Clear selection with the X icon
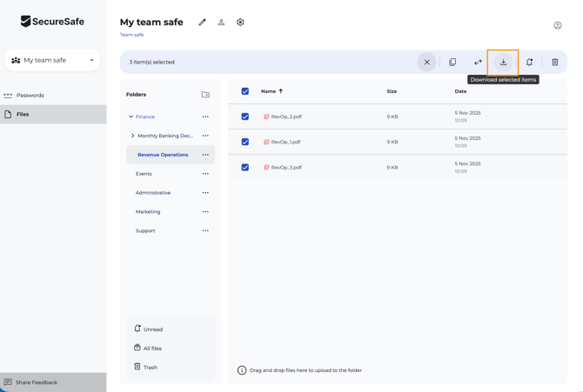The width and height of the screenshot is (583, 392). coord(426,63)
